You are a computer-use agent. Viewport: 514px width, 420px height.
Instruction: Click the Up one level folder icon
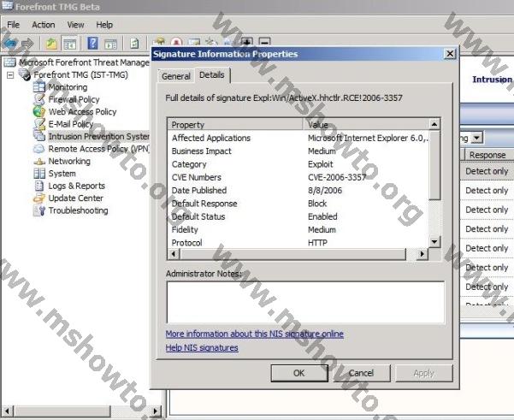[x=51, y=43]
